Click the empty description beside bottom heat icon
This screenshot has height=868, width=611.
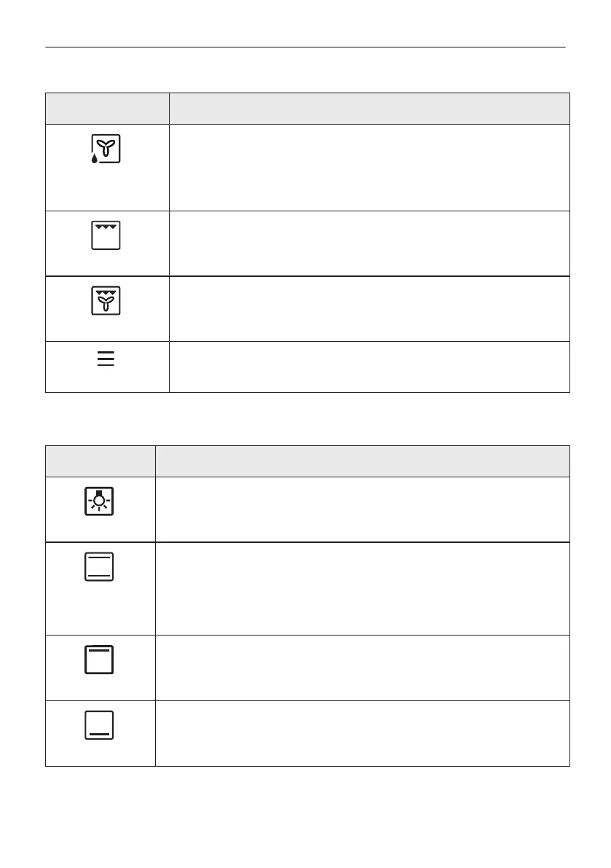click(362, 733)
